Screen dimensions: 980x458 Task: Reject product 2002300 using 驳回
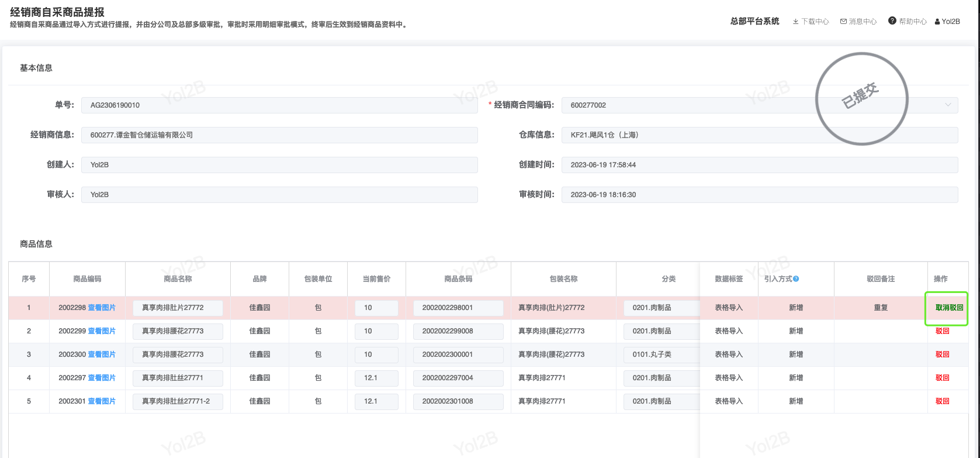pos(942,354)
